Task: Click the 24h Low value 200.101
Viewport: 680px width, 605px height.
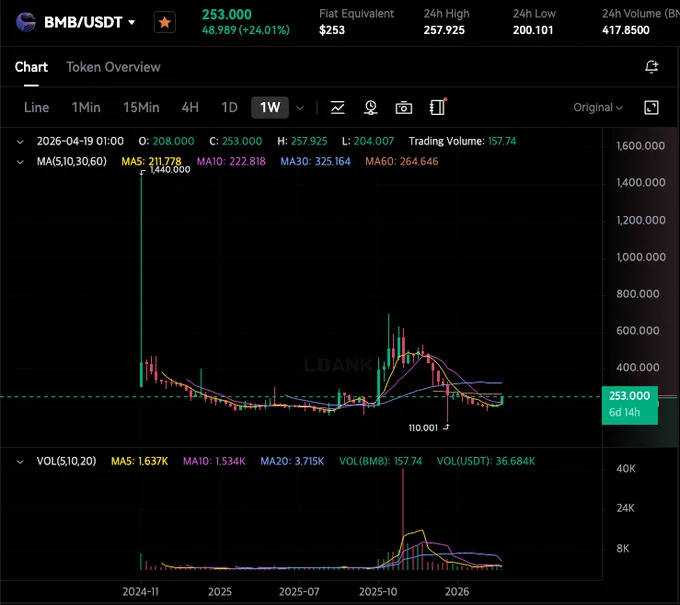Action: coord(533,30)
